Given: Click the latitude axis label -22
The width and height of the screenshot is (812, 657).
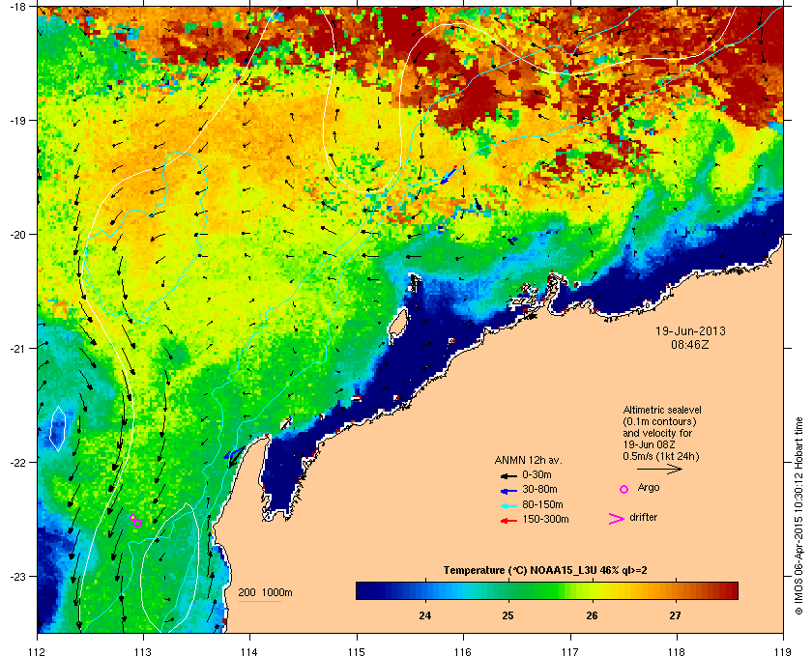Looking at the screenshot, I should pyautogui.click(x=17, y=462).
